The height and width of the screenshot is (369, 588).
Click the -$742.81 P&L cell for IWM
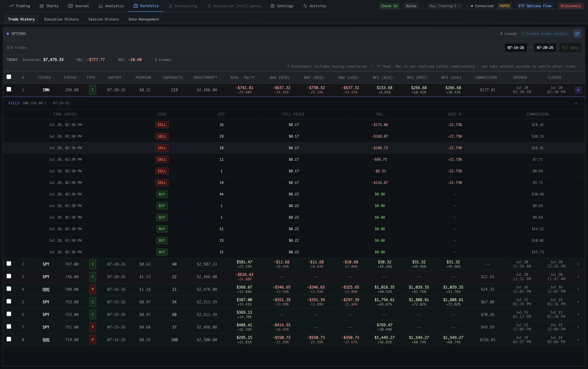point(244,90)
